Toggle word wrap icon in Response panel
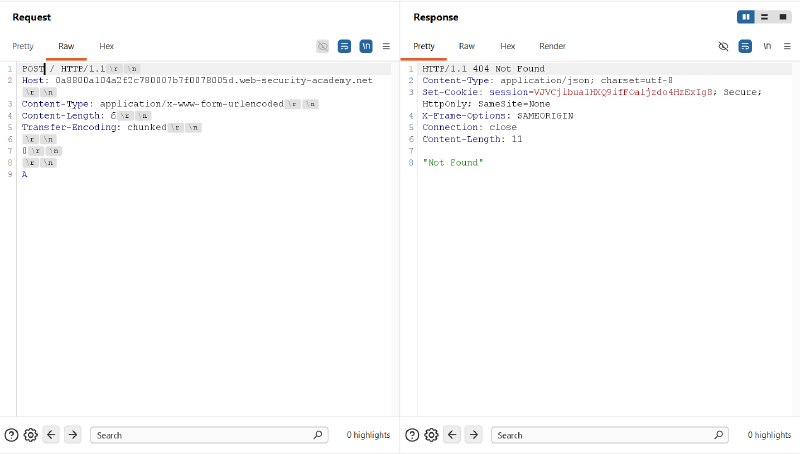The height and width of the screenshot is (454, 800). click(x=745, y=46)
